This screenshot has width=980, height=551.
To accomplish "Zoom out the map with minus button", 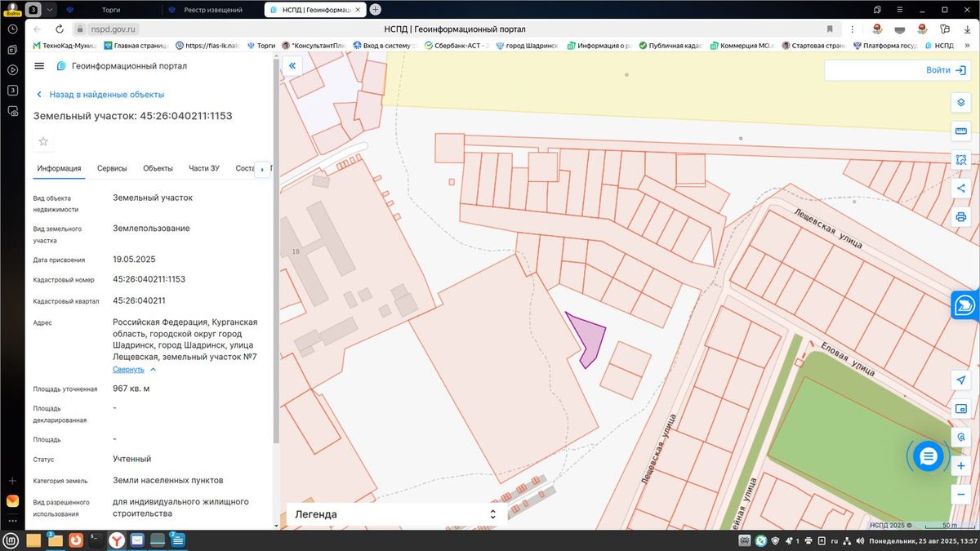I will click(960, 494).
